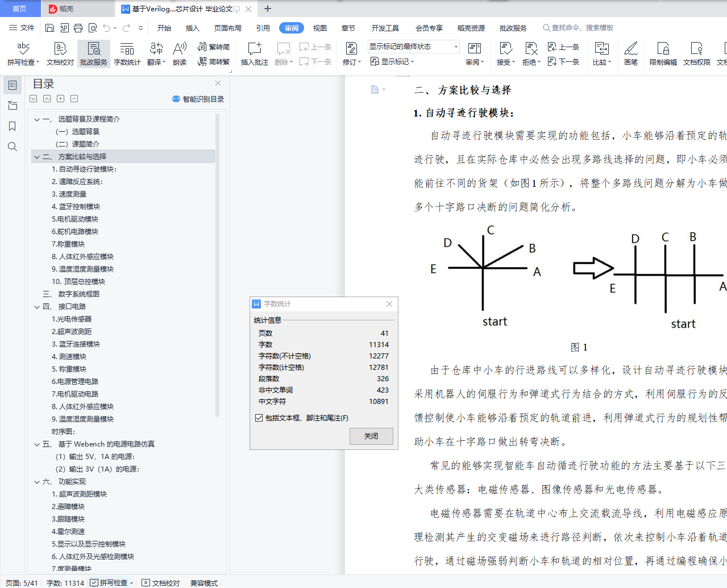Open the 比较 compare documents tool
Image resolution: width=727 pixels, height=588 pixels.
click(601, 54)
